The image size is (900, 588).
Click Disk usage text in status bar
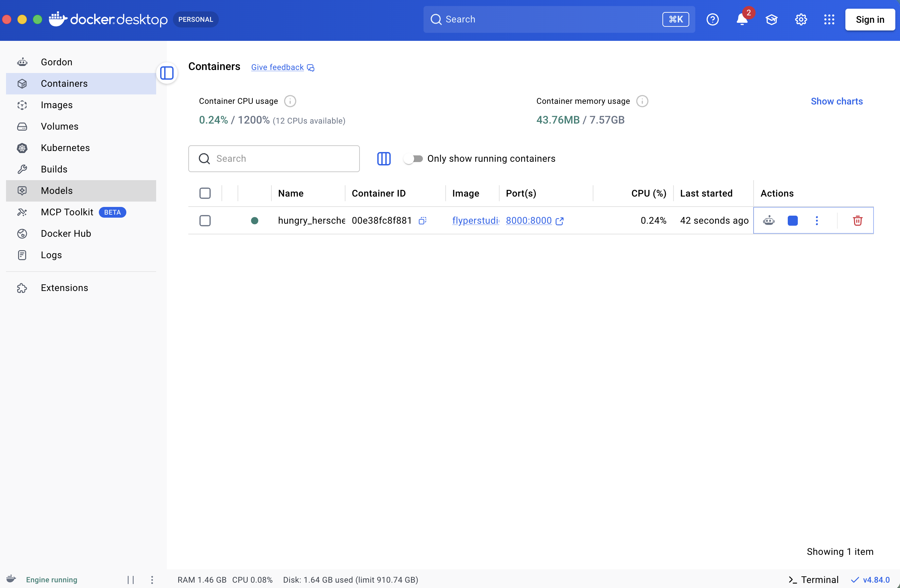350,580
